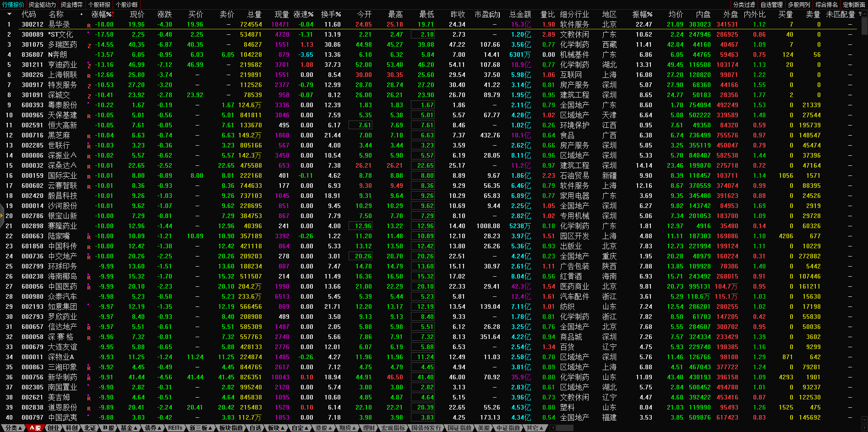Click the dot marker column header beside 名称
The width and height of the screenshot is (868, 432).
(82, 14)
